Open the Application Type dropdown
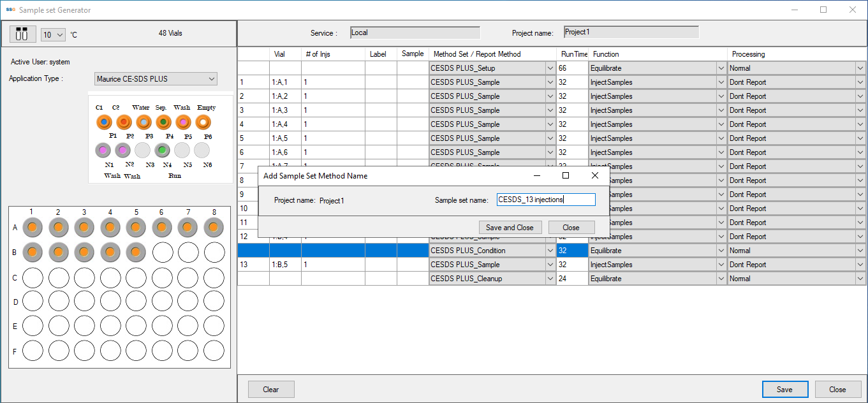 click(x=156, y=79)
